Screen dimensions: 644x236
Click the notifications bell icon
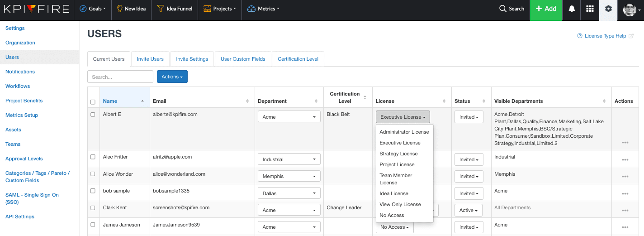[572, 9]
